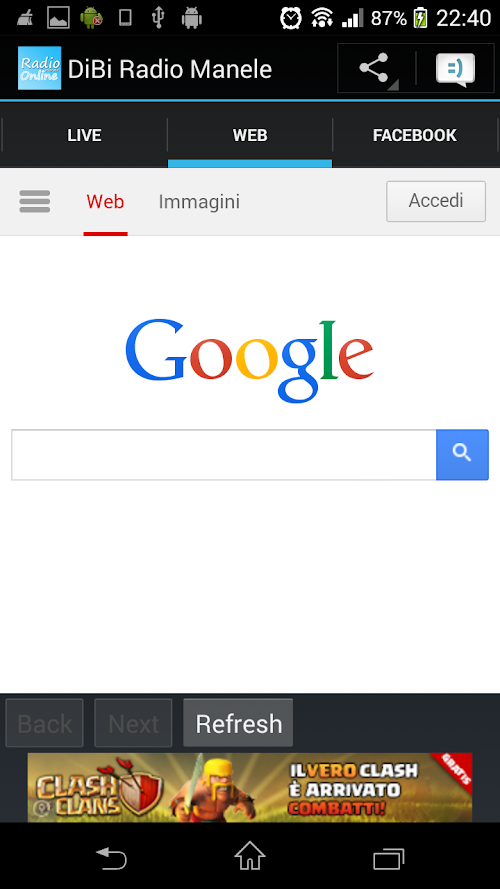500x889 pixels.
Task: Open the FACEBOOK tab
Action: click(415, 136)
